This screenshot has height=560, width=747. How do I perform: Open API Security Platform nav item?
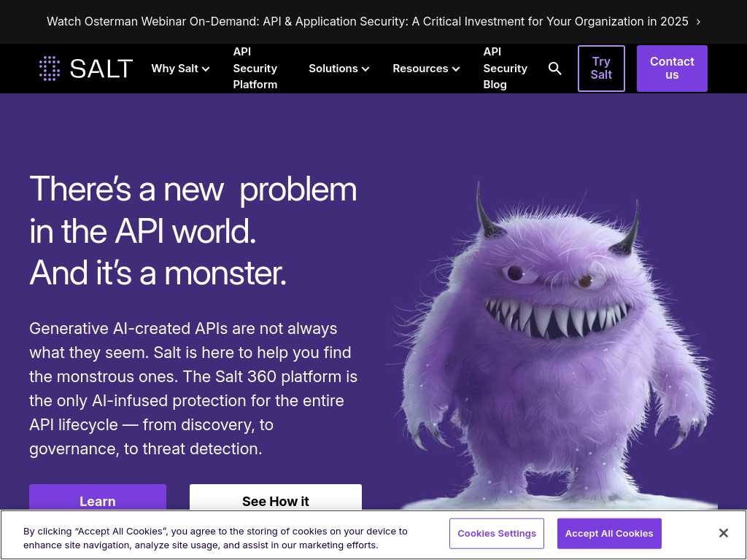tap(255, 68)
